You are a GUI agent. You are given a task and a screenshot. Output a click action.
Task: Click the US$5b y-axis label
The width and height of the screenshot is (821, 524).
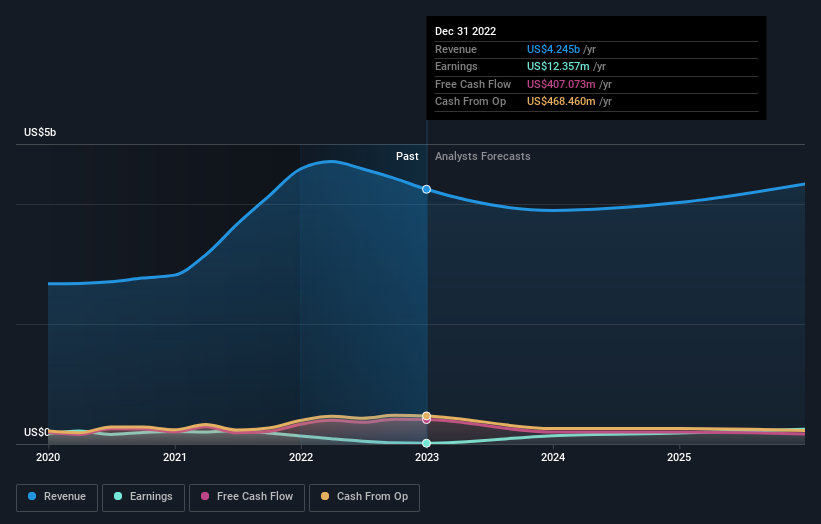[40, 132]
